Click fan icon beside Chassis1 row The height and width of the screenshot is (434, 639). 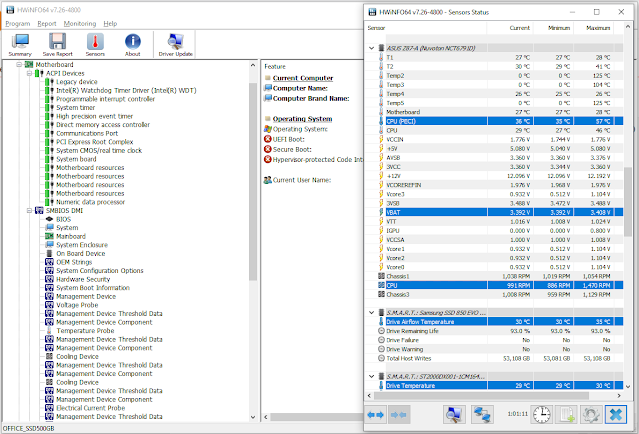click(381, 276)
